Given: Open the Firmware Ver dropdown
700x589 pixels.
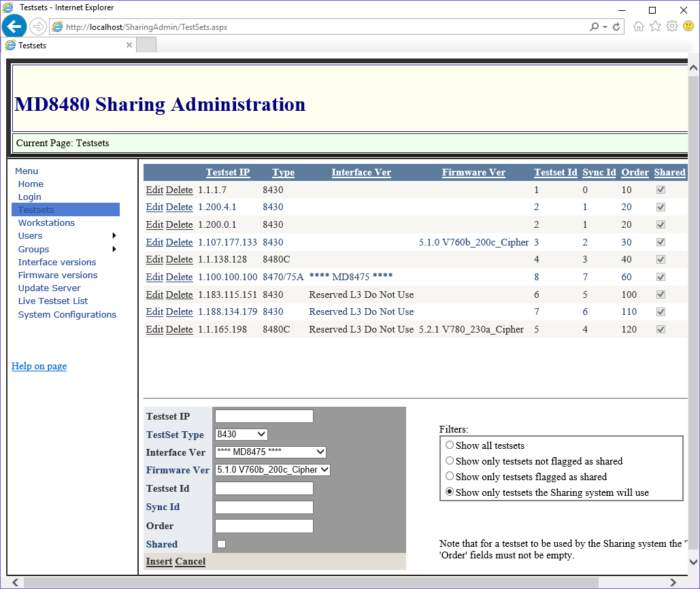Looking at the screenshot, I should [273, 470].
